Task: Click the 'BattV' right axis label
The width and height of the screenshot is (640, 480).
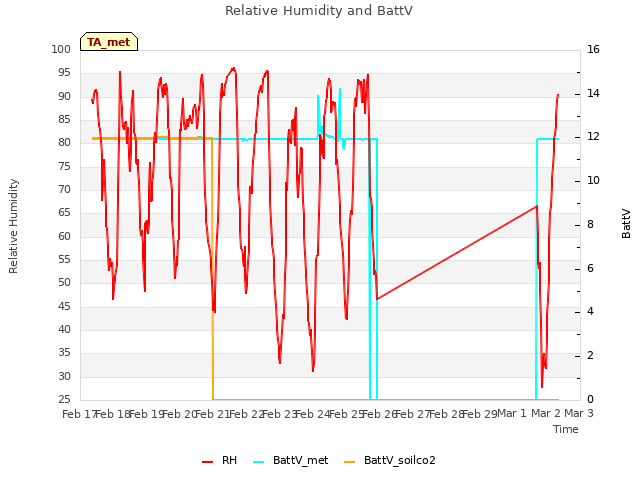Action: [626, 224]
